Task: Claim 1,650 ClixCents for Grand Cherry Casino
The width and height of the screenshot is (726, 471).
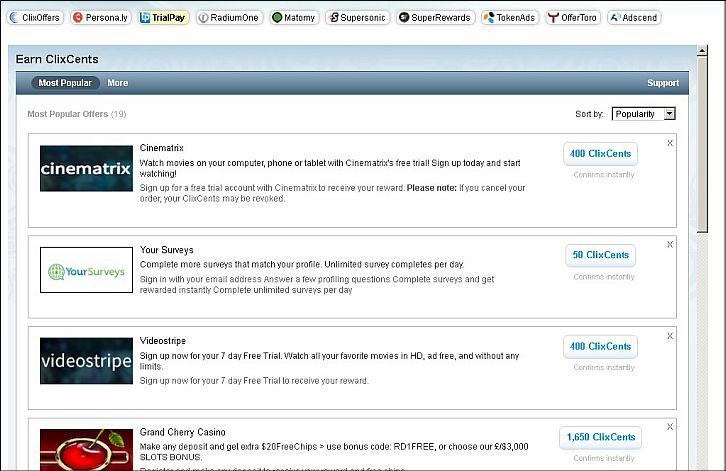Action: click(x=601, y=437)
